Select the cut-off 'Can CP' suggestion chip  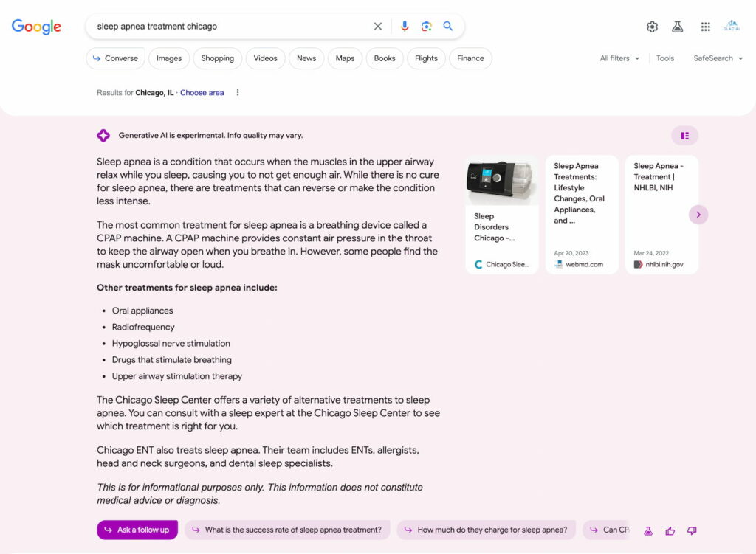tap(607, 530)
